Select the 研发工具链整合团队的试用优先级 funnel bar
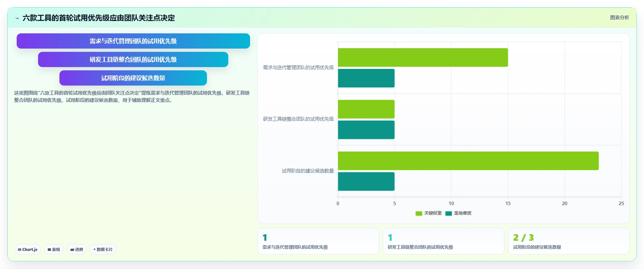The image size is (644, 269). [x=133, y=59]
